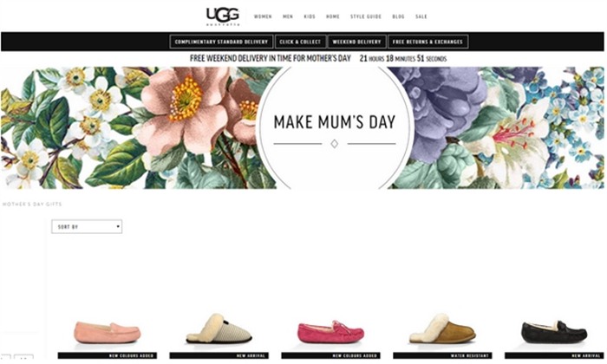Screen dimensions: 607x364
Task: Choose the chestnut water resistant slipper
Action: point(442,328)
